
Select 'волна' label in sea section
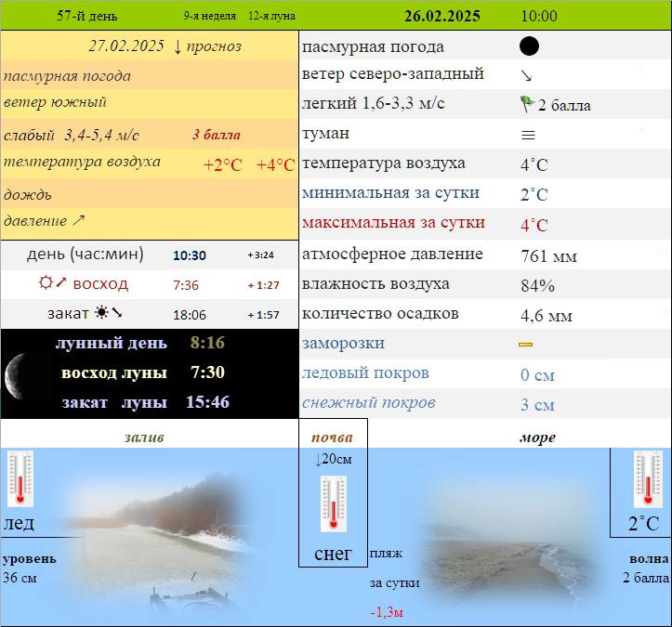click(649, 559)
